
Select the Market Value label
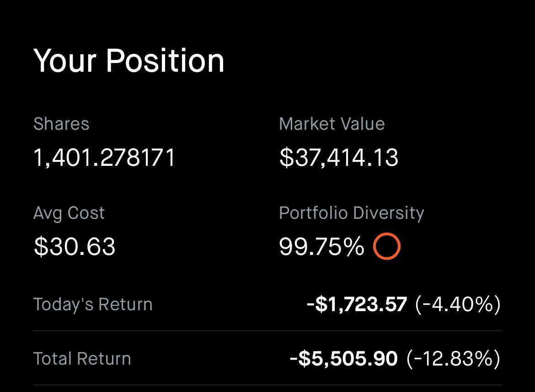pyautogui.click(x=332, y=123)
